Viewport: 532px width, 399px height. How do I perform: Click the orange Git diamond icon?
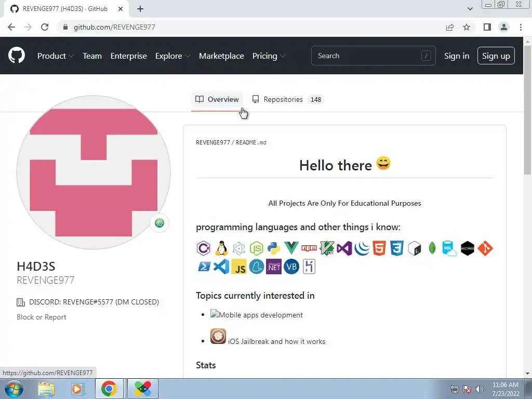point(485,248)
